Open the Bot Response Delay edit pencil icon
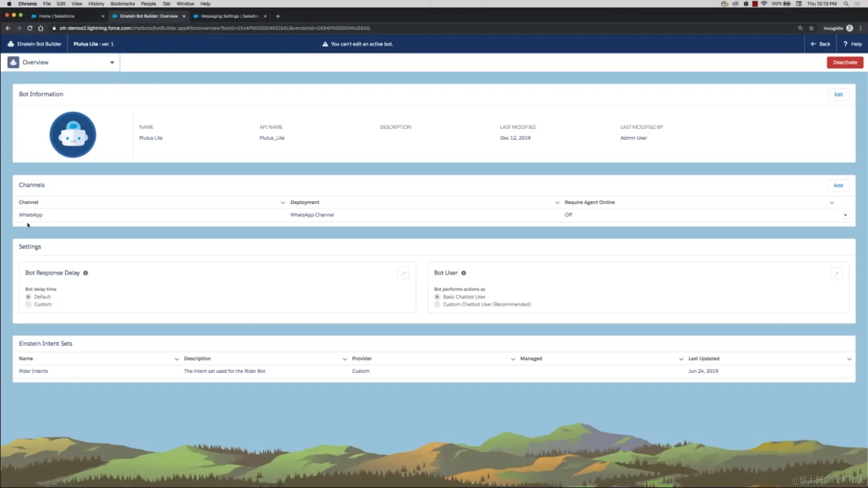This screenshot has width=868, height=488. 403,273
